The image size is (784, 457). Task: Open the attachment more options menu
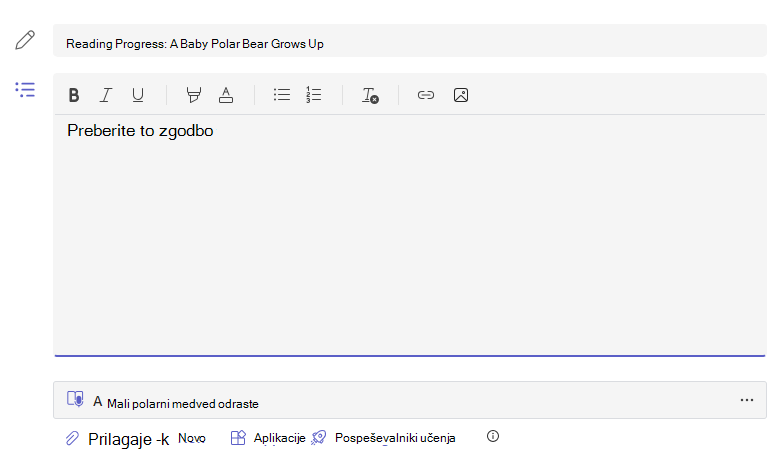(747, 400)
